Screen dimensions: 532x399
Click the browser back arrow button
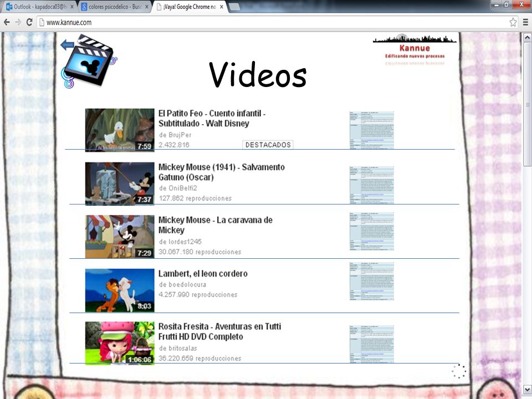click(x=7, y=22)
